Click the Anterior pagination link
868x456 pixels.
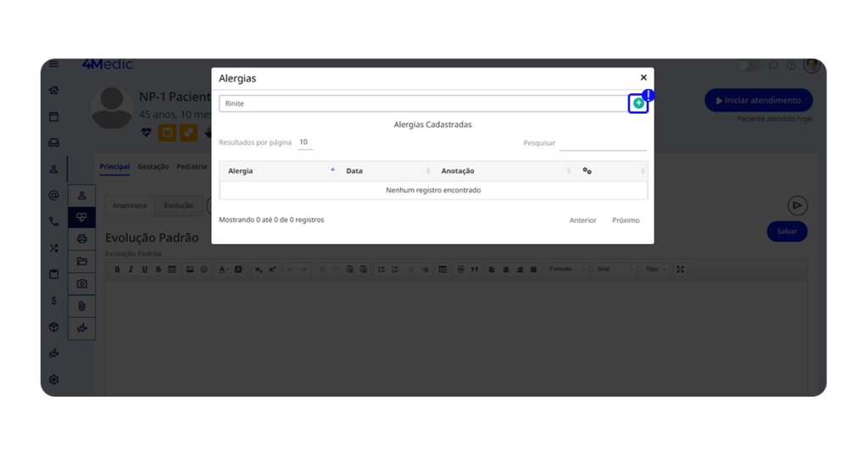click(x=582, y=220)
